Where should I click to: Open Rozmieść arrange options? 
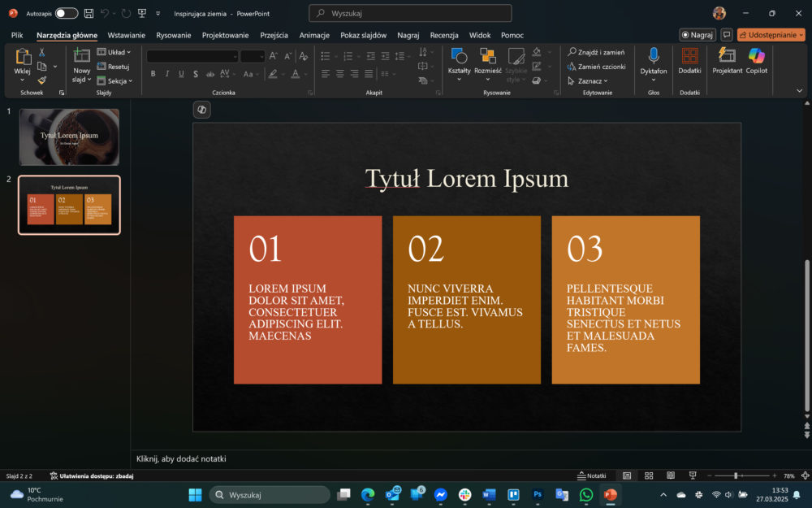click(488, 64)
